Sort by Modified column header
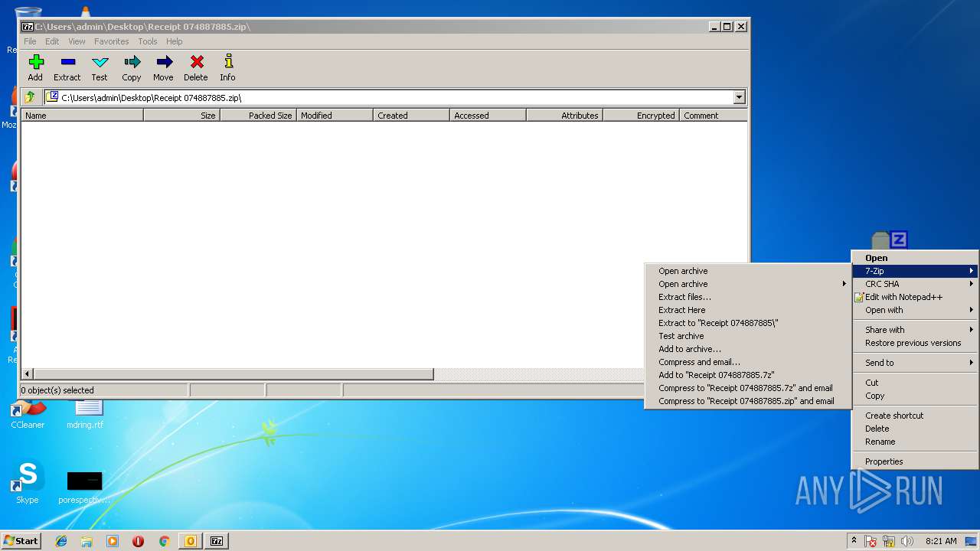The image size is (980, 551). [x=335, y=116]
